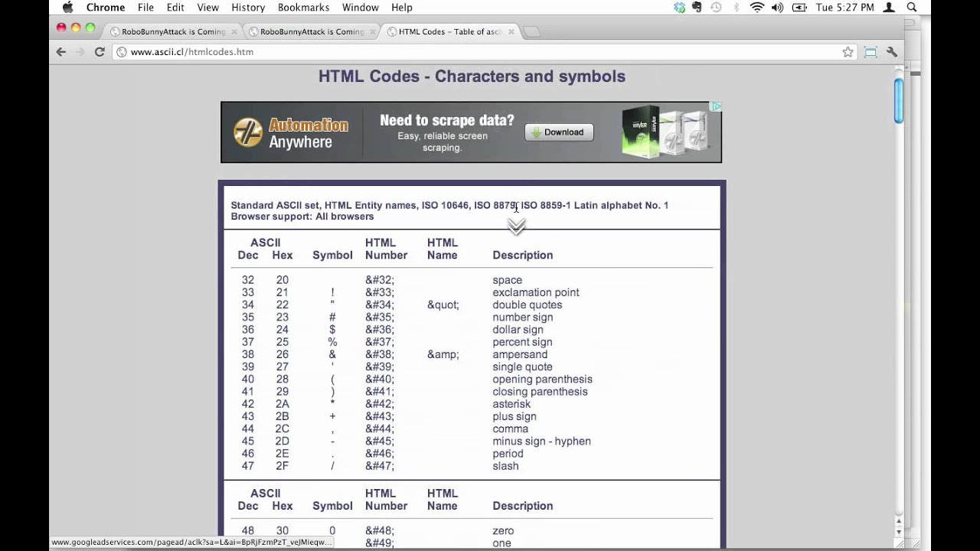Click the '&amp;' HTML name cell
The height and width of the screenshot is (551, 980).
(443, 354)
